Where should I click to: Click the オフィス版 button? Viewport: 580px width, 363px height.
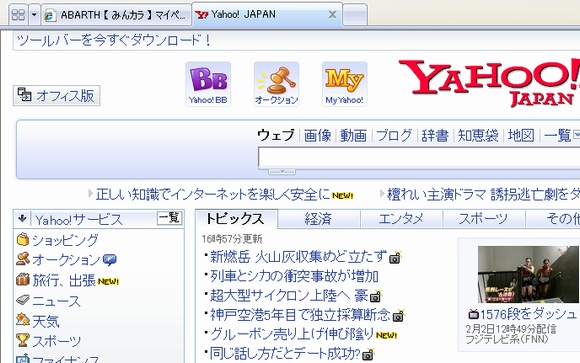click(x=57, y=95)
